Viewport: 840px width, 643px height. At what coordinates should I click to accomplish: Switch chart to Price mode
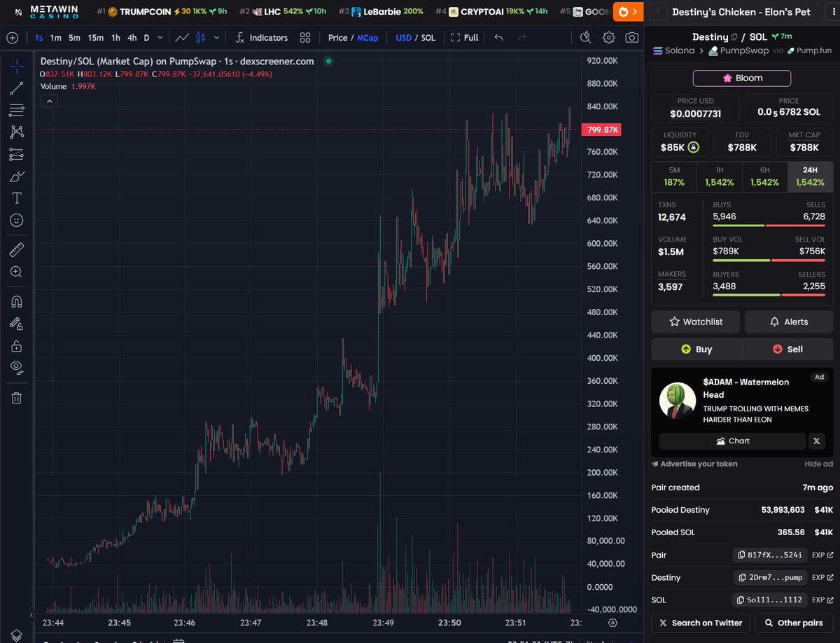pyautogui.click(x=337, y=38)
